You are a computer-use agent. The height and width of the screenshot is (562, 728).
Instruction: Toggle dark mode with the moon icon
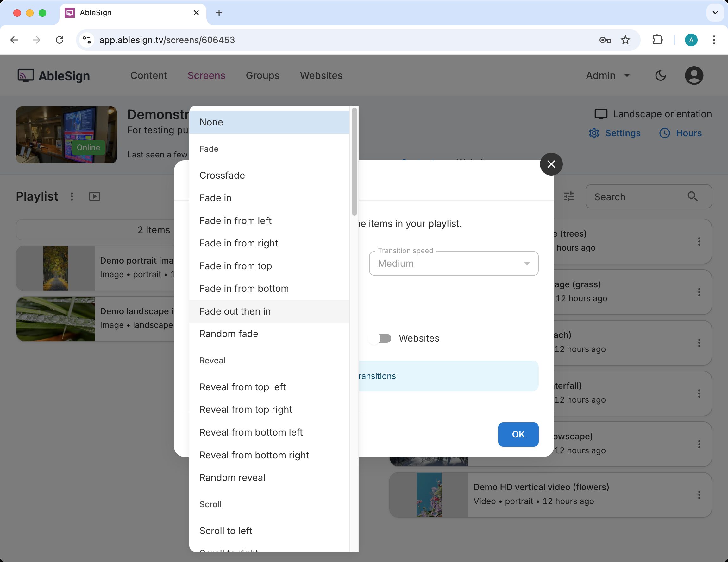660,75
